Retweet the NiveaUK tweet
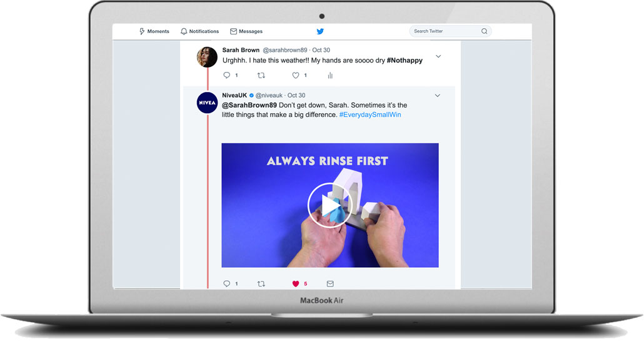The width and height of the screenshot is (644, 341). pyautogui.click(x=261, y=284)
